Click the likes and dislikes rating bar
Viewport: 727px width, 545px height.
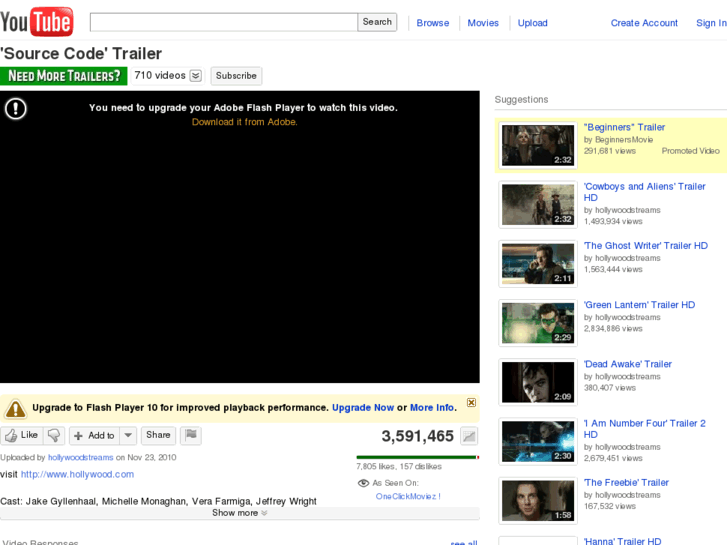[417, 457]
